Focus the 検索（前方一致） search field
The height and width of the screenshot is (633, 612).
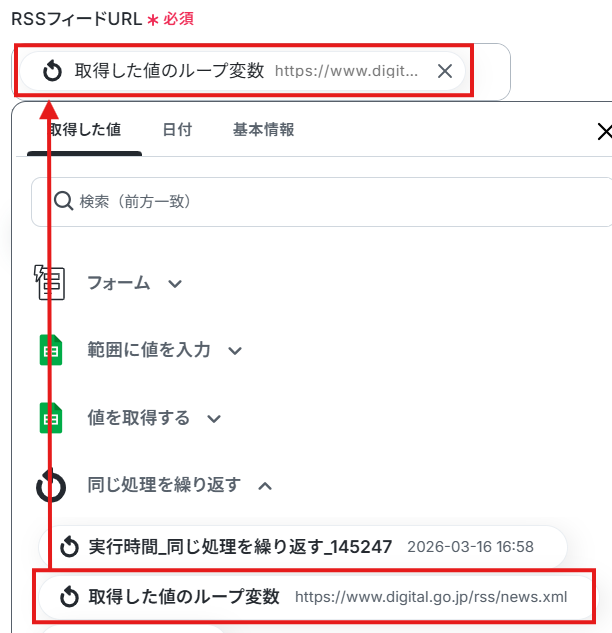322,201
